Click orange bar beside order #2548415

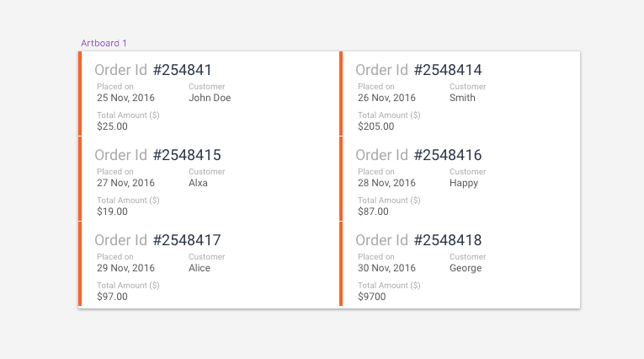tap(80, 179)
